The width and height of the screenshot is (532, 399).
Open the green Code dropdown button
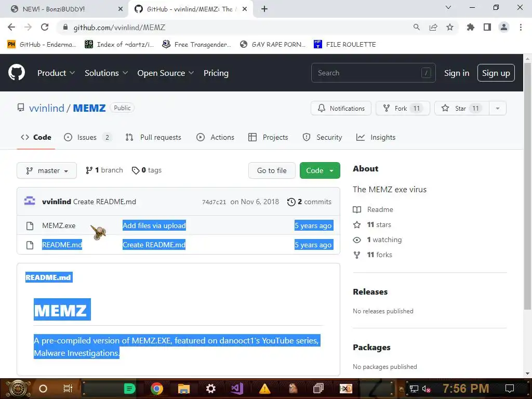320,170
